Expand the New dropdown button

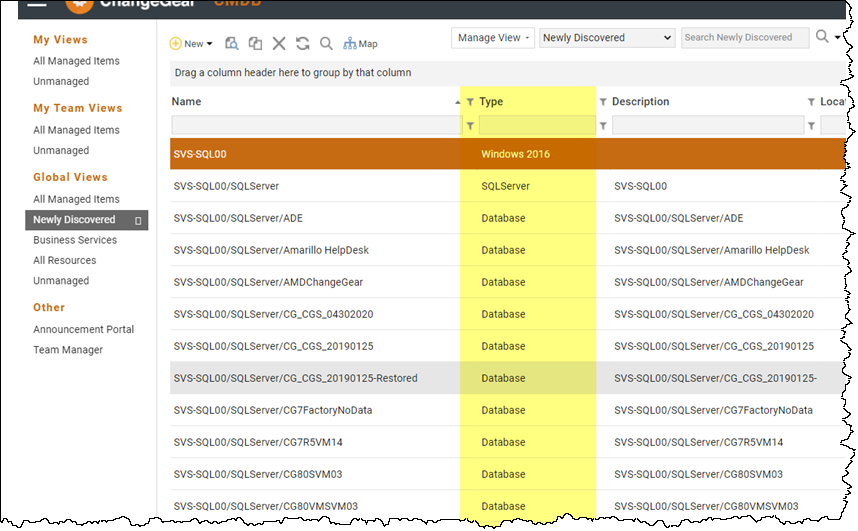point(191,44)
